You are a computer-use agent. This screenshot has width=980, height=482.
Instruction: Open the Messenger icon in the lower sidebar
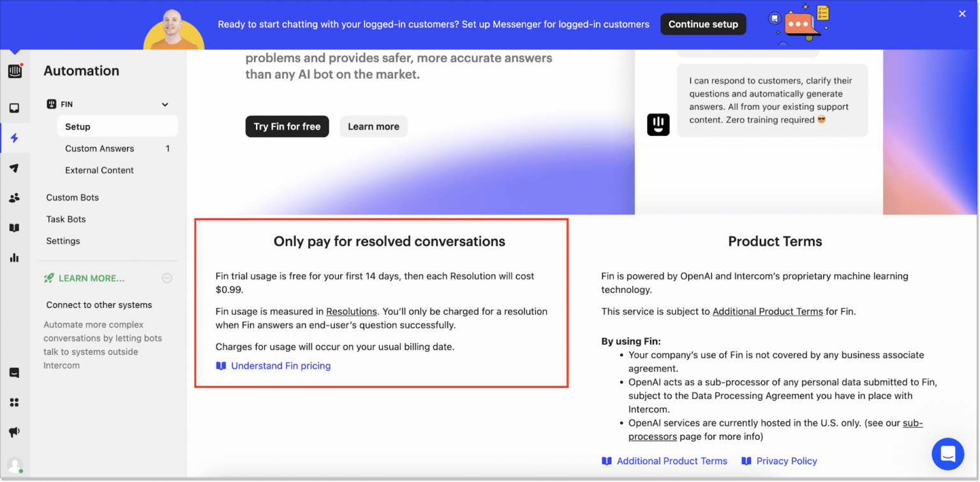15,372
